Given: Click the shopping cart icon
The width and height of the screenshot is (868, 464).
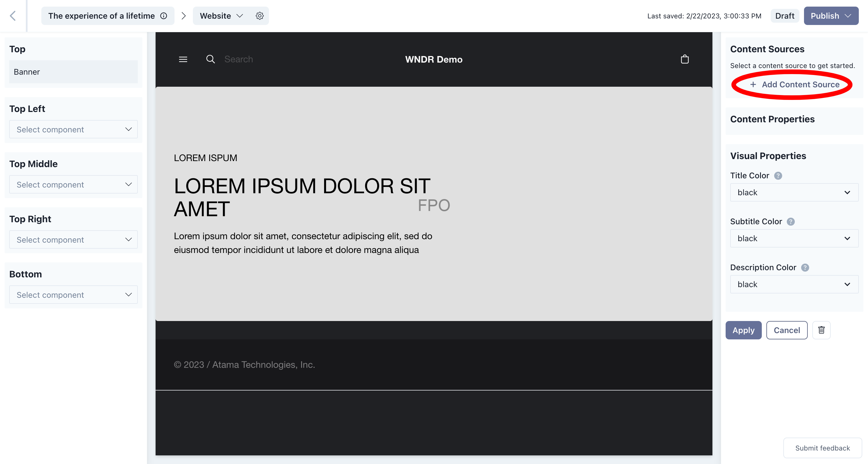Looking at the screenshot, I should (x=685, y=59).
